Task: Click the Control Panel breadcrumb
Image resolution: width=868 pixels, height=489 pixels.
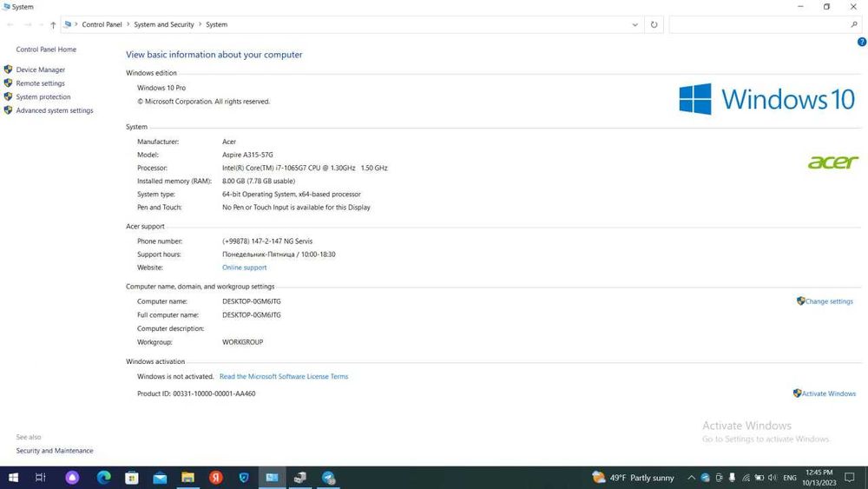Action: [102, 24]
